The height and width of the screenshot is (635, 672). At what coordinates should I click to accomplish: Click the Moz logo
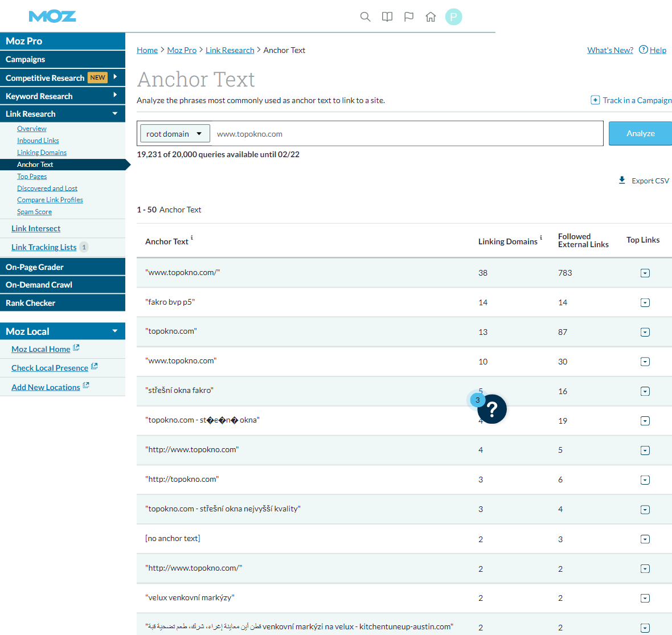[52, 17]
